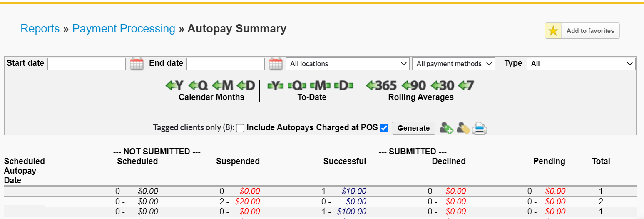Print the Autopay Summary report

pyautogui.click(x=480, y=128)
